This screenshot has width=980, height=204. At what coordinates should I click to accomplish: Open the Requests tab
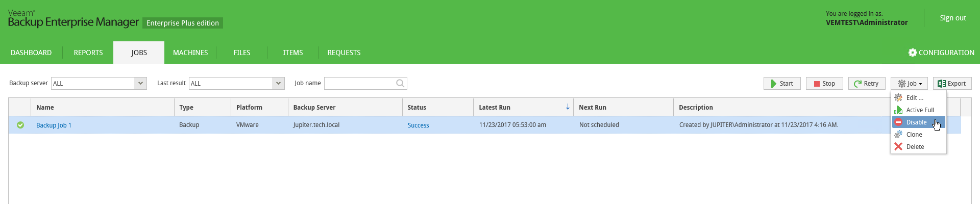[x=344, y=53]
